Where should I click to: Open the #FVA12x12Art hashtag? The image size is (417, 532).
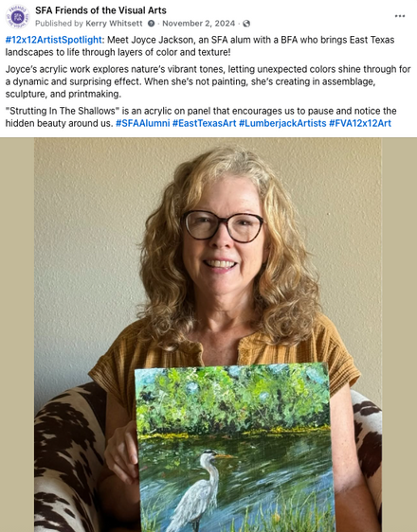point(360,123)
